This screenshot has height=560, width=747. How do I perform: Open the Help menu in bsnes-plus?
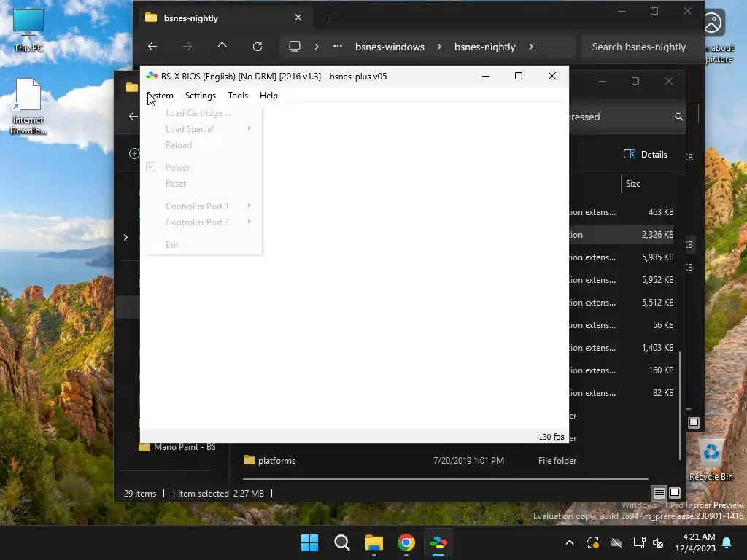268,96
